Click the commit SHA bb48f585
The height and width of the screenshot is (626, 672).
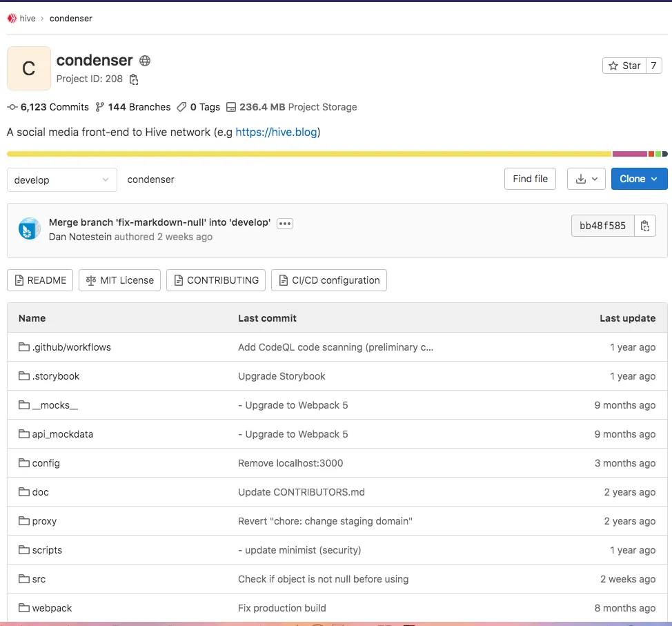click(x=602, y=226)
